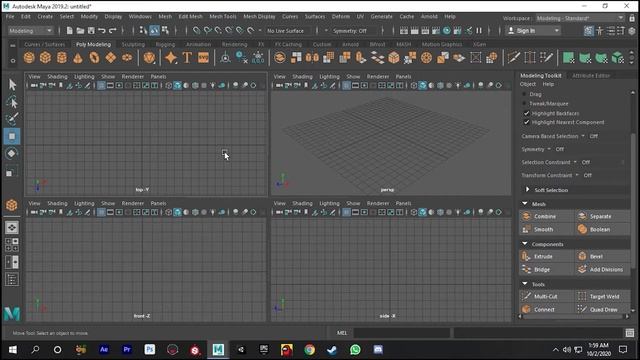Open Camera Based Selection dropdown
This screenshot has width=640, height=360.
pyautogui.click(x=583, y=136)
